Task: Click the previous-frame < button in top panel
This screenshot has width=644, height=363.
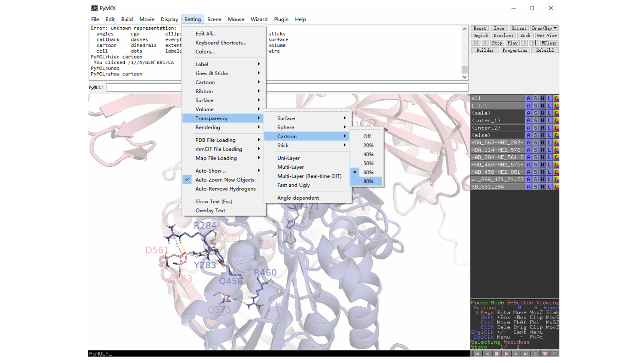Action: (485, 43)
